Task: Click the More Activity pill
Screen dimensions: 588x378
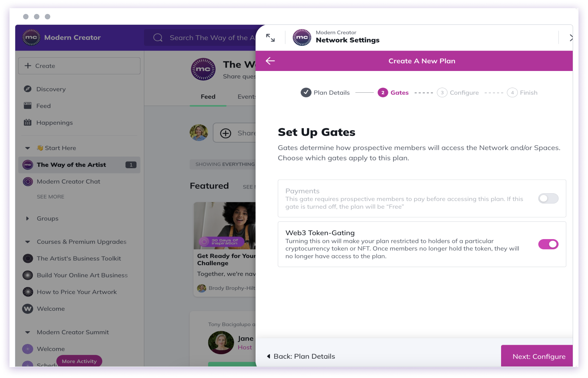Action: [79, 361]
